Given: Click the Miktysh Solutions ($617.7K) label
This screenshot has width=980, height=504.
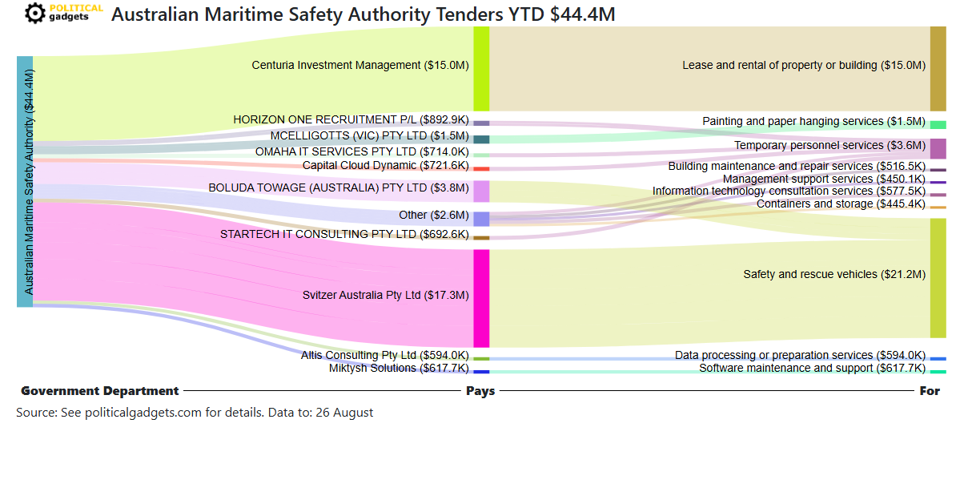Looking at the screenshot, I should [x=399, y=368].
